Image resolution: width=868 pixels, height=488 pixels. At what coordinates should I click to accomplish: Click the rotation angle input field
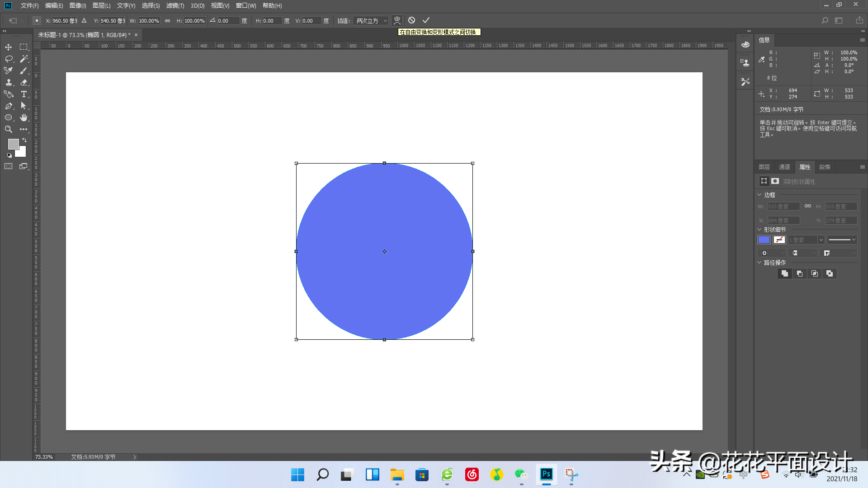coord(228,21)
